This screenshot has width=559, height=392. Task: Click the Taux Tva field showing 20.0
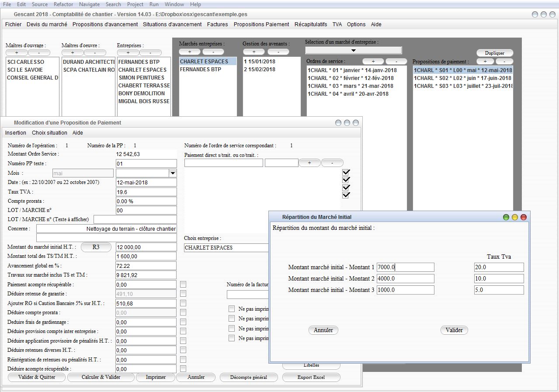point(499,267)
